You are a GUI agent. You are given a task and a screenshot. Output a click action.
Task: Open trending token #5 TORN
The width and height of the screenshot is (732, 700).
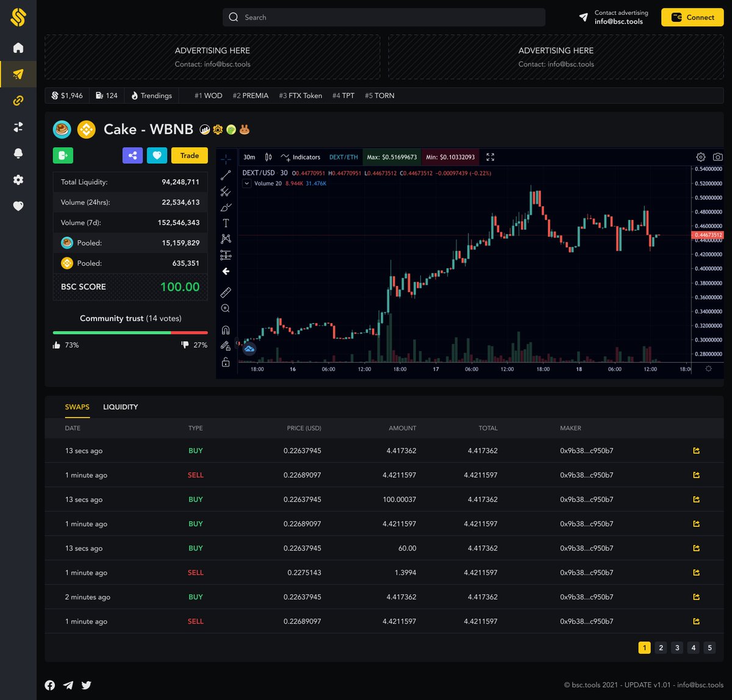click(379, 96)
